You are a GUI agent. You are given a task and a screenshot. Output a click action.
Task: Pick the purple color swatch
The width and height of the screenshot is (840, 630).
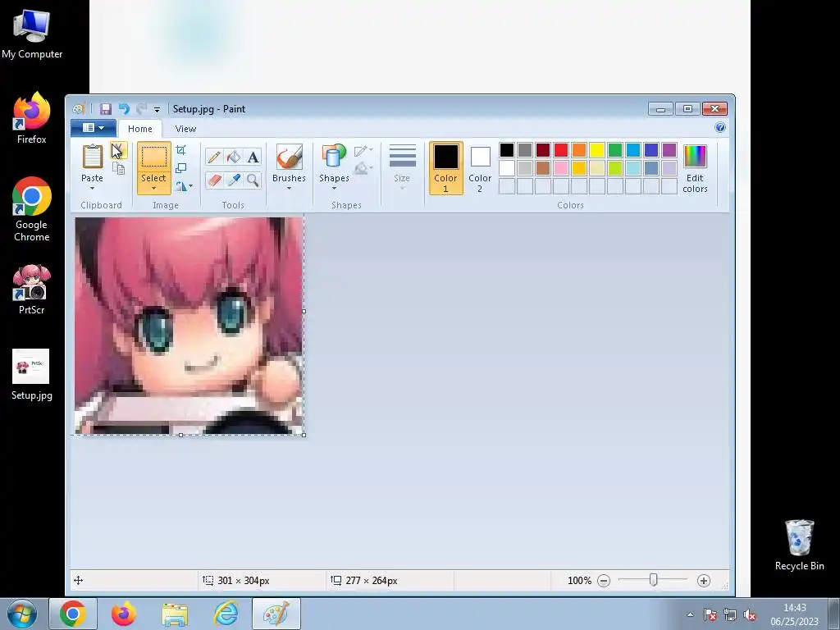click(669, 150)
